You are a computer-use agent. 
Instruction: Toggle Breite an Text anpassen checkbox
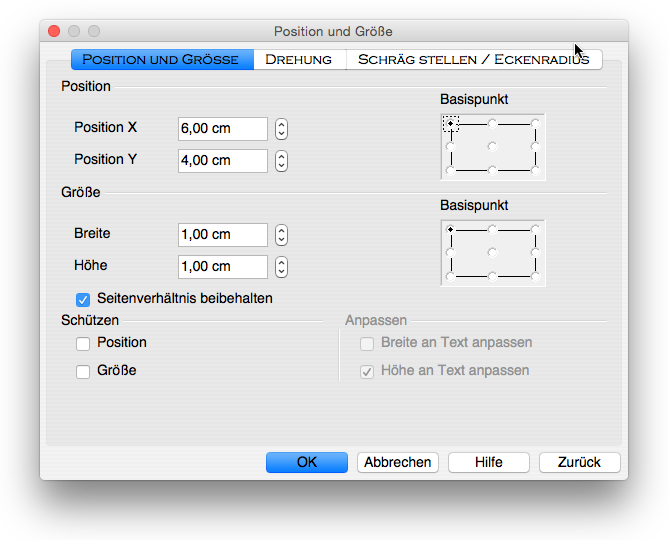367,344
